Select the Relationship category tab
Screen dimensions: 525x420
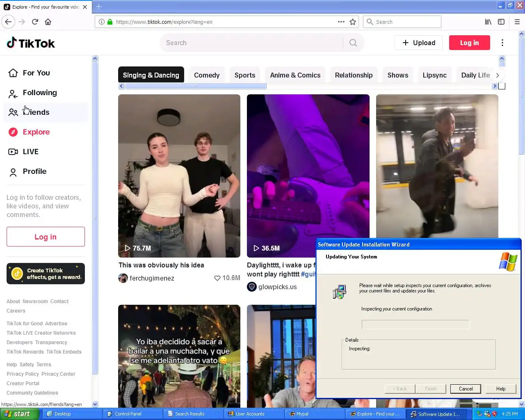point(354,75)
